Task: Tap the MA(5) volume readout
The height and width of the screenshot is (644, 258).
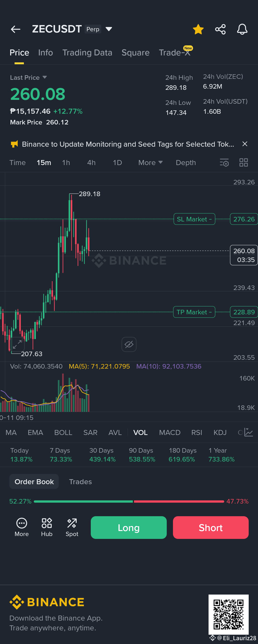Action: pos(99,366)
